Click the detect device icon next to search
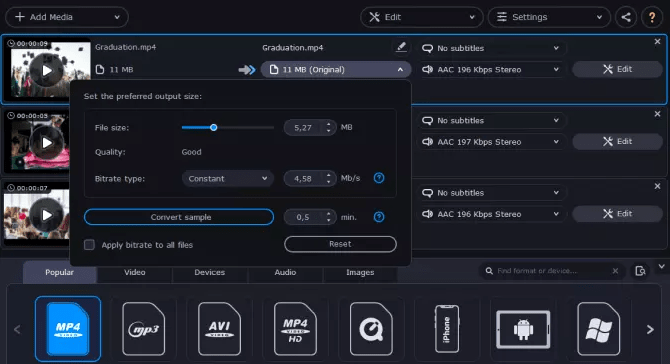Viewport: 670px width, 364px height. pos(640,271)
